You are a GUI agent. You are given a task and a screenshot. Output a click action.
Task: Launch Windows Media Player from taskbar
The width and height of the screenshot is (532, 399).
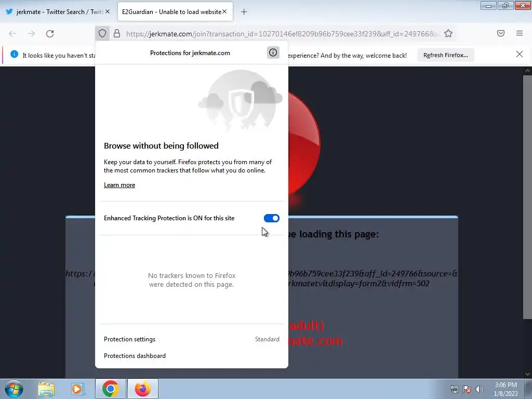coord(78,389)
